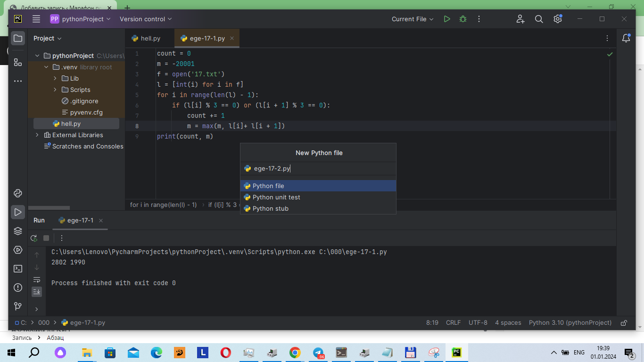The image size is (644, 362).
Task: Toggle soft-wrap in the Run console
Action: tap(37, 280)
